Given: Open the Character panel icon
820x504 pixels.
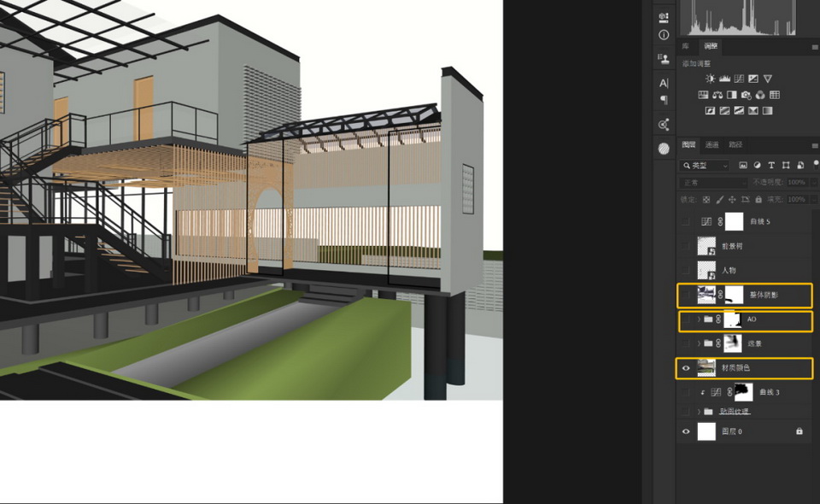Looking at the screenshot, I should point(664,83).
